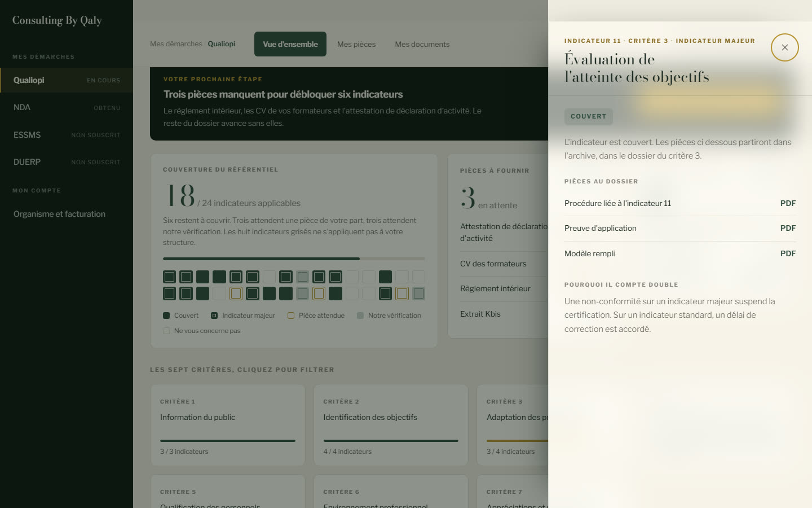Screen dimensions: 812x508
Task: Open the ESSMS démarche in the sidebar
Action: point(67,135)
